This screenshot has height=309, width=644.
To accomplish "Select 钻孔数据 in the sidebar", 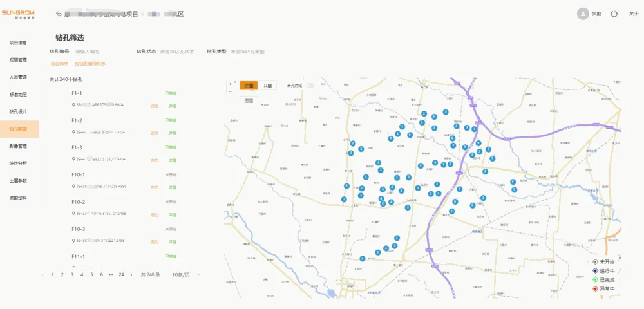I will (x=18, y=129).
